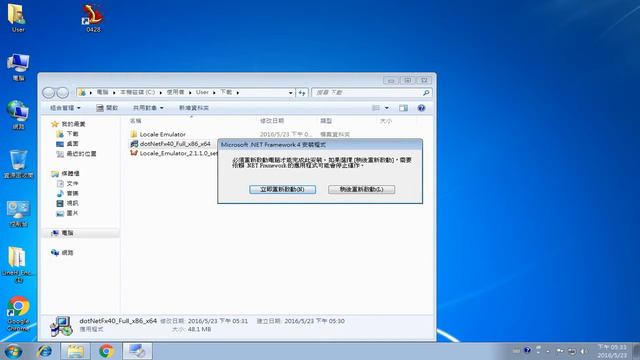The width and height of the screenshot is (640, 360).
Task: Select Desktop in the navigation pane
Action: [x=68, y=144]
